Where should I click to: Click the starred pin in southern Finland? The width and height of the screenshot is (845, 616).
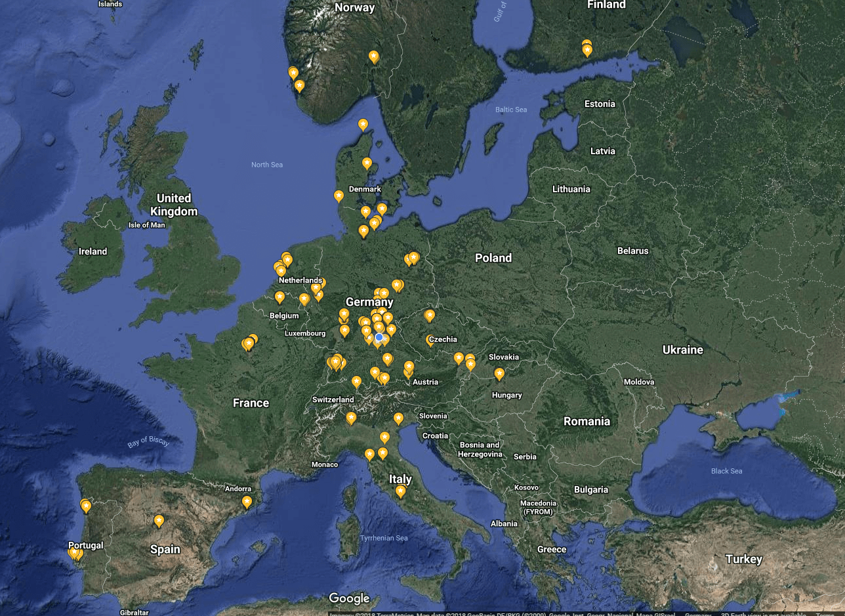(587, 50)
